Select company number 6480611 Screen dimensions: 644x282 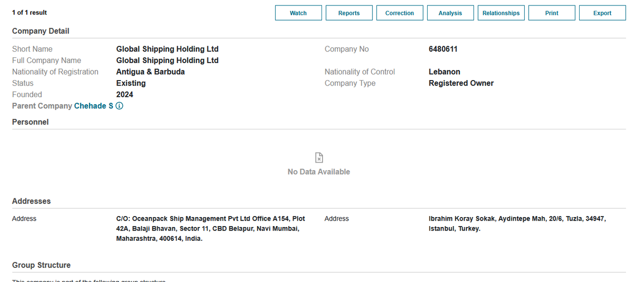pyautogui.click(x=443, y=49)
